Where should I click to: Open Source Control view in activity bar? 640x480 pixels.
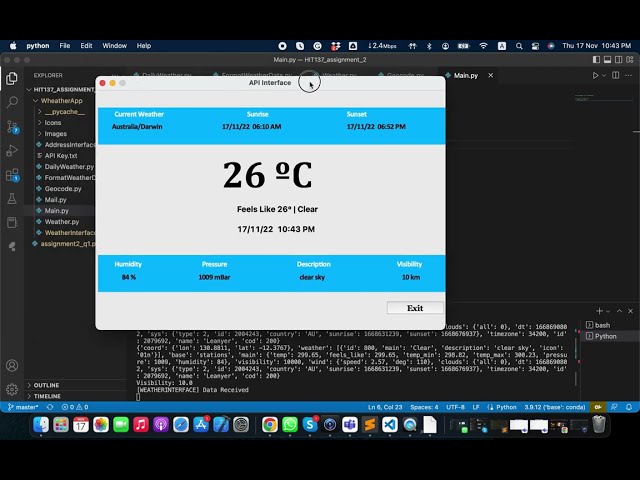point(12,127)
